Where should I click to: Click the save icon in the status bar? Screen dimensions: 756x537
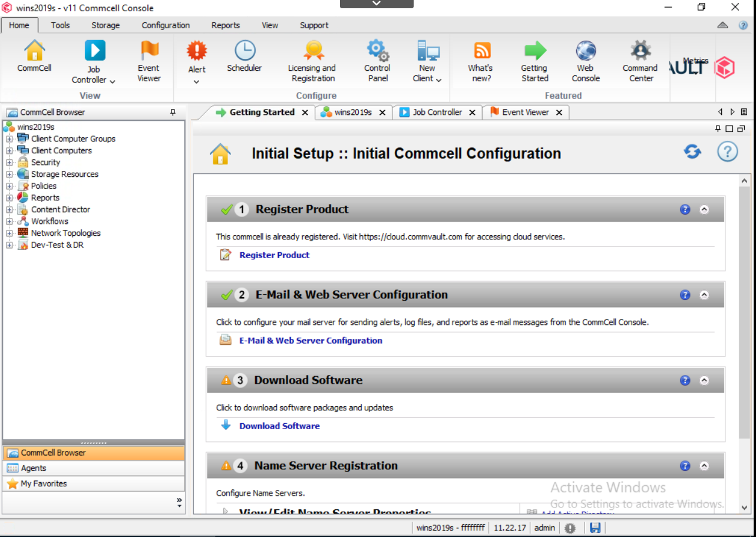[x=595, y=528]
